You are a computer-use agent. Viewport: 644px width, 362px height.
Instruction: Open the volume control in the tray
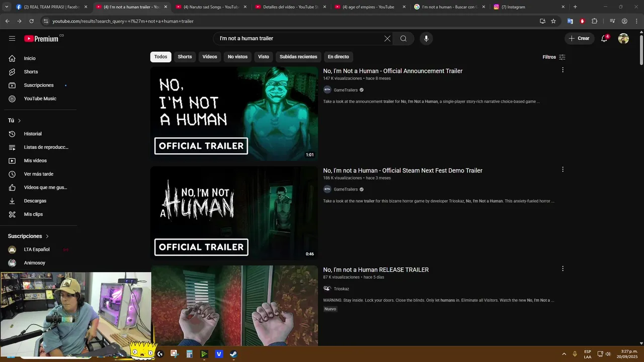608,354
